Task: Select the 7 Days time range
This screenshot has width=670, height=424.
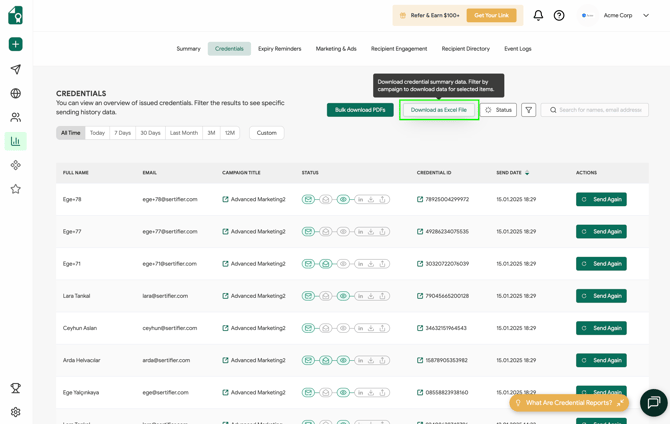Action: click(122, 133)
